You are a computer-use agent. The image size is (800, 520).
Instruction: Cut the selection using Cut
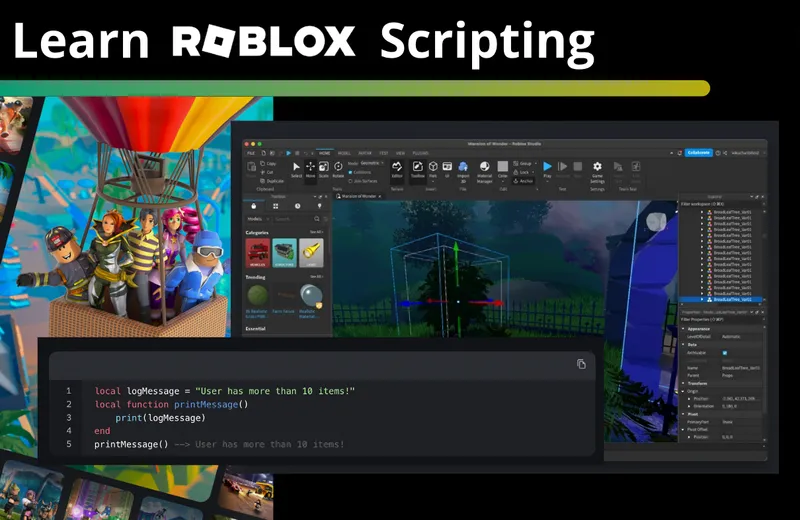(267, 172)
